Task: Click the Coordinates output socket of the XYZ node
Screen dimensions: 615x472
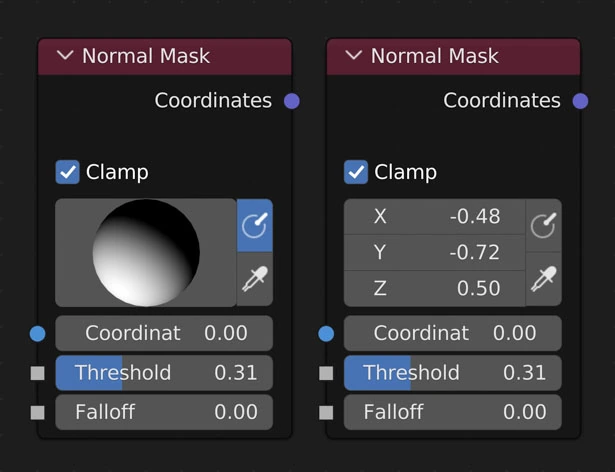Action: tap(580, 101)
